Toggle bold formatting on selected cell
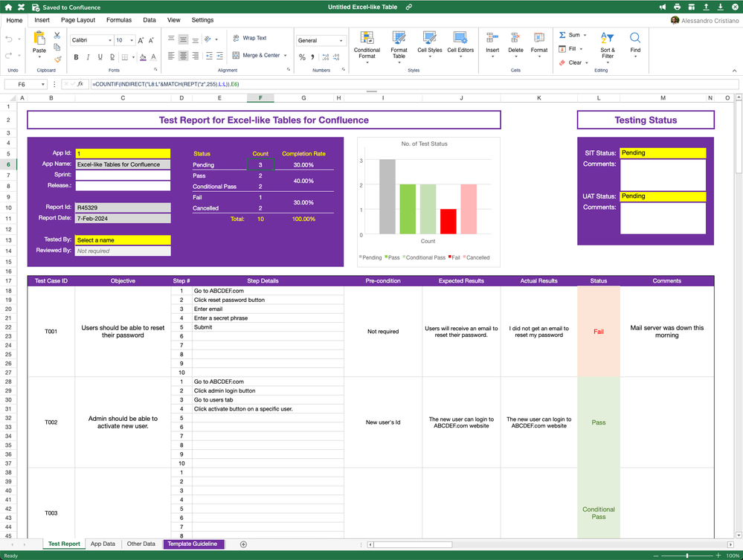This screenshot has height=560, width=743. click(x=76, y=57)
